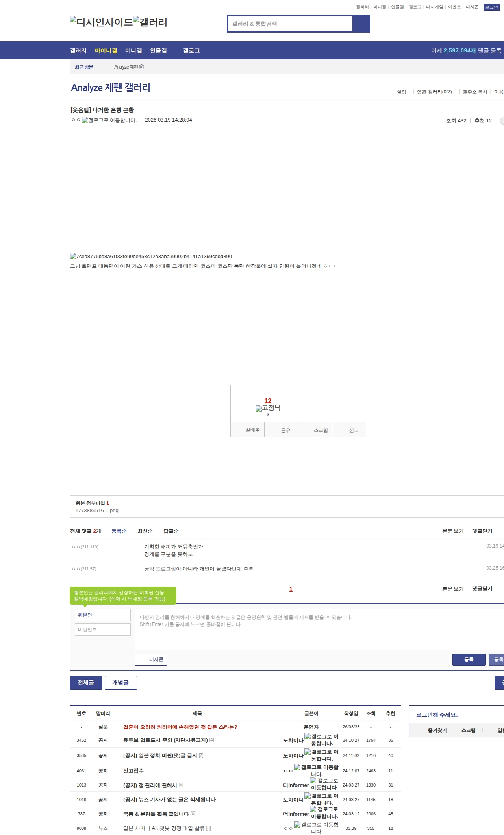Open survey post 결혼이 오히려 커리어에 손해였던
The image size is (504, 835).
pos(180,727)
